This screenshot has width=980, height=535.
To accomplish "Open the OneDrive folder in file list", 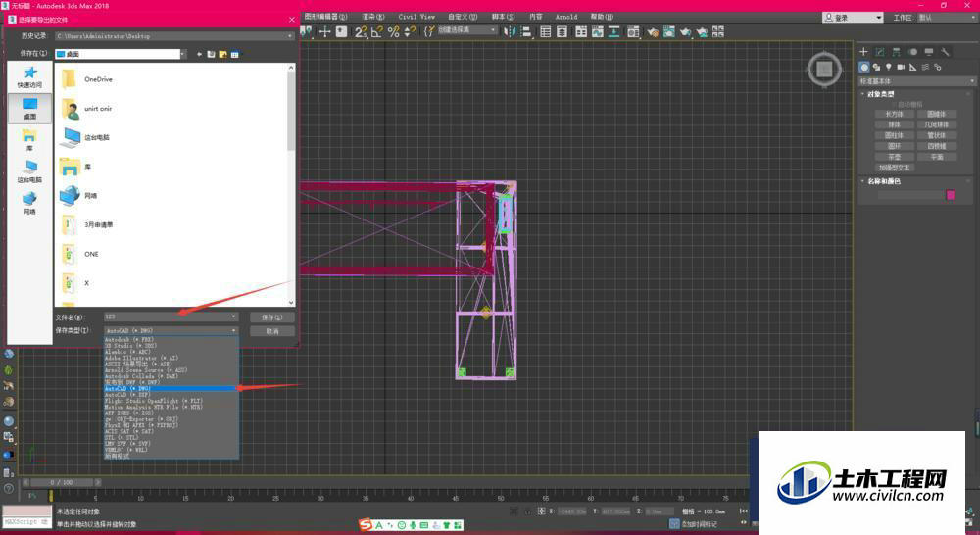I will [x=87, y=79].
